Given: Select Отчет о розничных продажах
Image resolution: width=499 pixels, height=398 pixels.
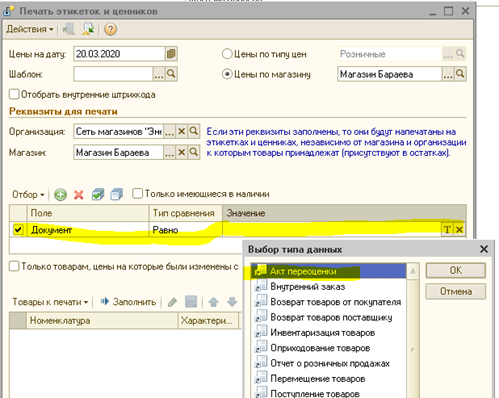Looking at the screenshot, I should tap(329, 363).
